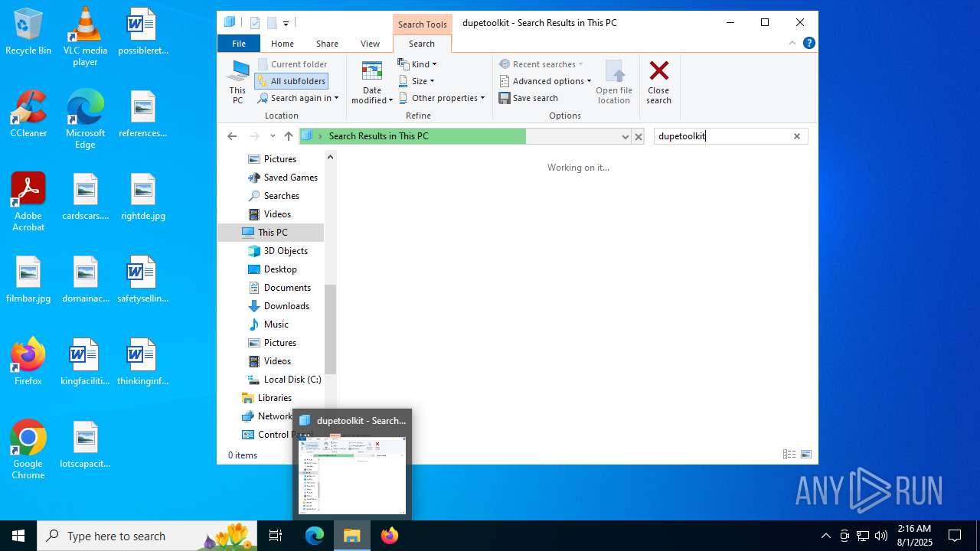The width and height of the screenshot is (980, 551).
Task: Open Microsoft Edge desktop shortcut
Action: [85, 119]
